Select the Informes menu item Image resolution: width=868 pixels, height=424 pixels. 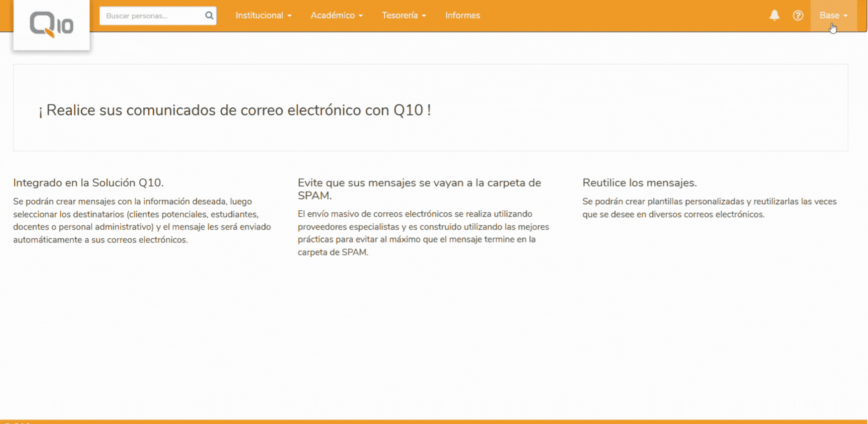462,15
